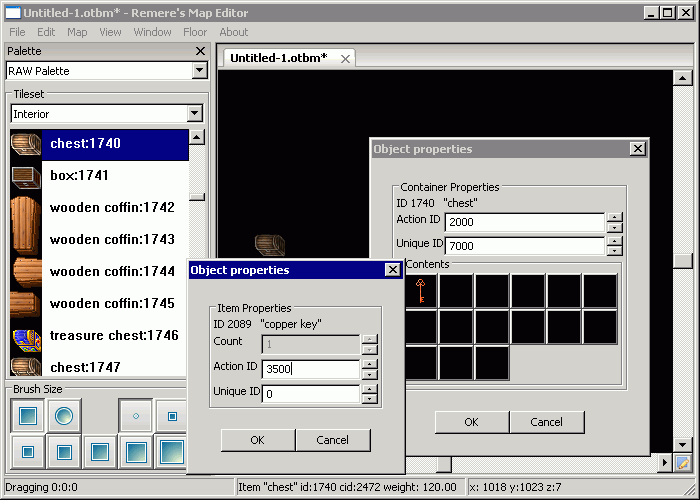
Task: Select the fourth brush size in the bottom row
Action: (136, 452)
